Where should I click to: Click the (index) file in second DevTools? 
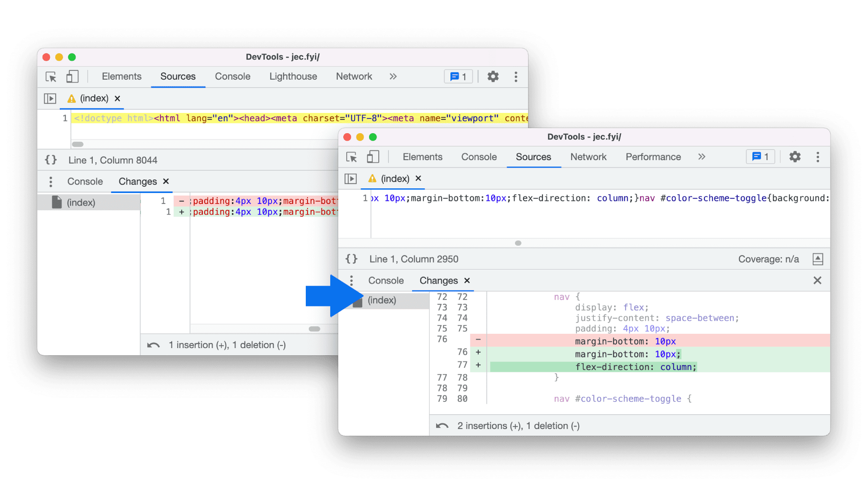click(x=382, y=300)
